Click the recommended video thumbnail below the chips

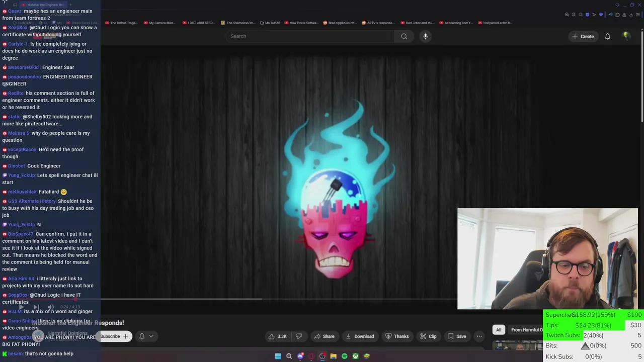tap(518, 345)
